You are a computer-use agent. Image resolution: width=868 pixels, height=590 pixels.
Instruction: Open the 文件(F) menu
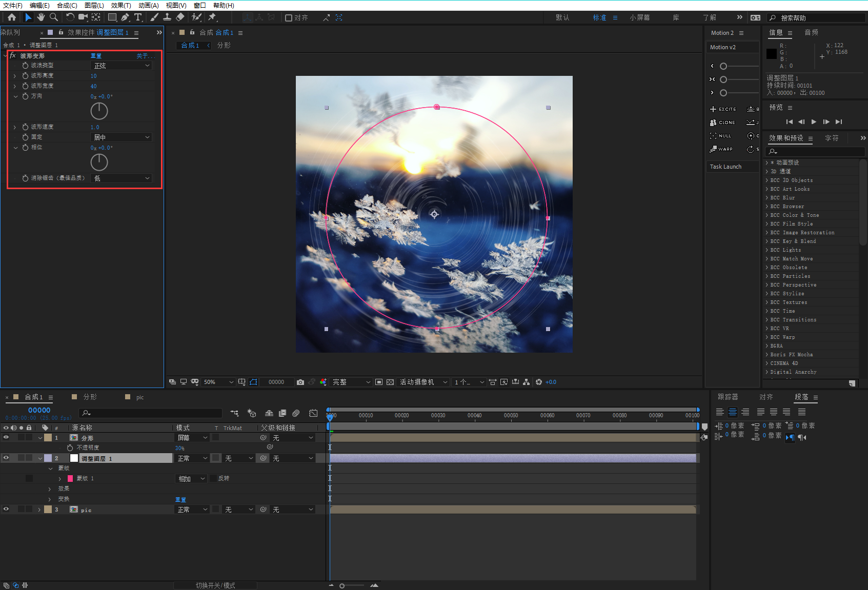(x=13, y=5)
